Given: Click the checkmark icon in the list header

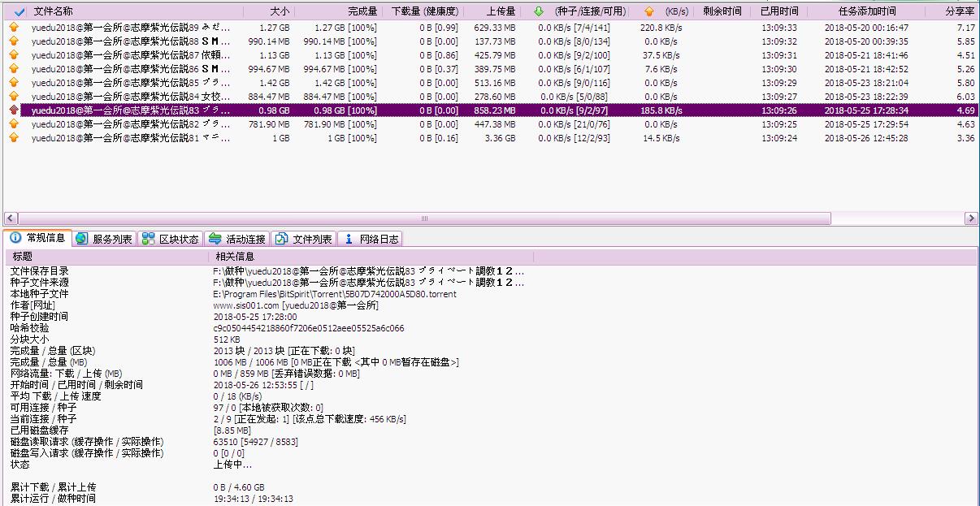Looking at the screenshot, I should pos(20,12).
